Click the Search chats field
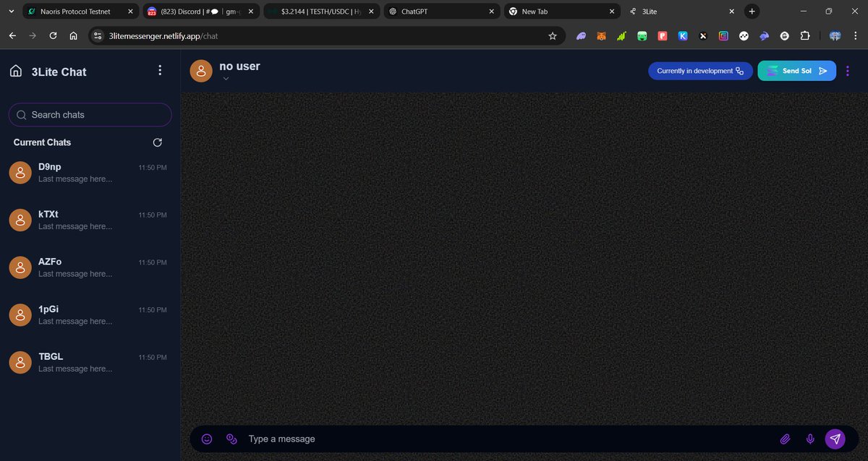Image resolution: width=868 pixels, height=461 pixels. point(90,115)
